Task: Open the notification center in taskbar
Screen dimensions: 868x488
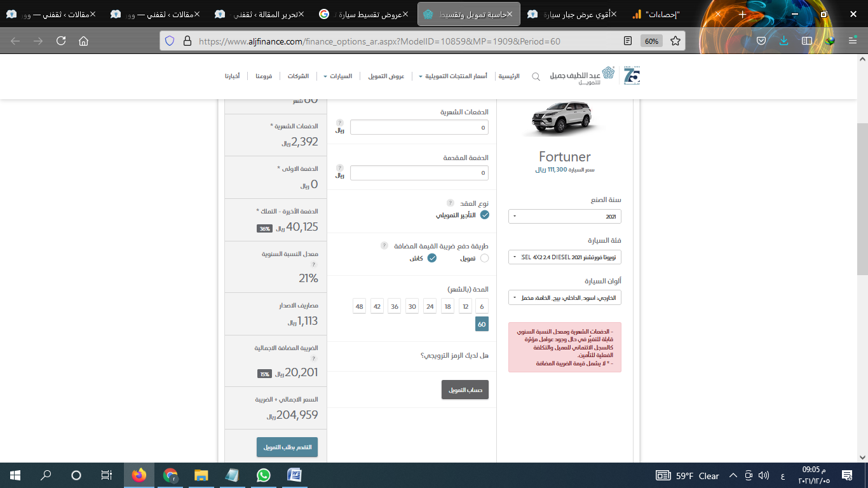Action: coord(847,475)
